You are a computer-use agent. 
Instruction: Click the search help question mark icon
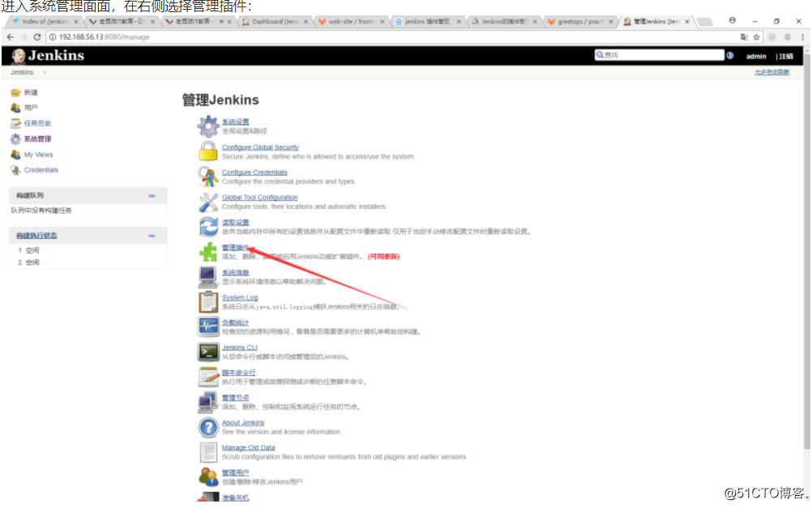(729, 55)
